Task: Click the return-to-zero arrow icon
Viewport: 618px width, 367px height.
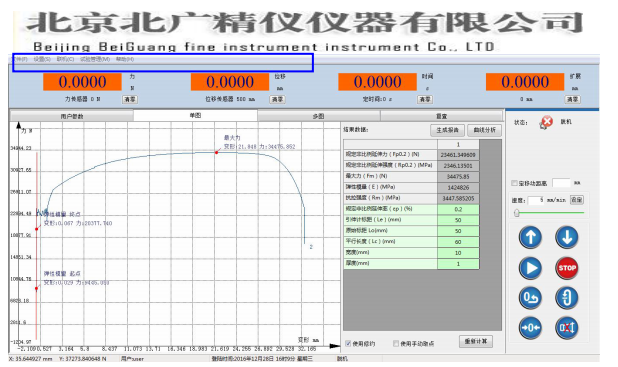Action: 530,298
